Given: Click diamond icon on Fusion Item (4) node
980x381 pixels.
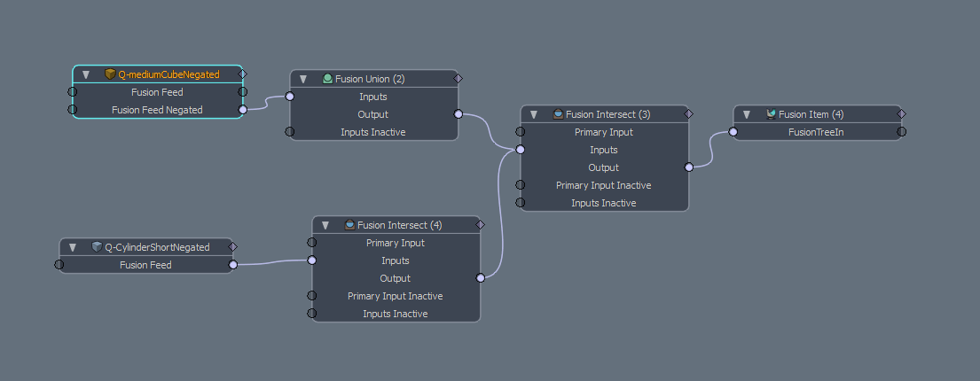Looking at the screenshot, I should pos(901,114).
